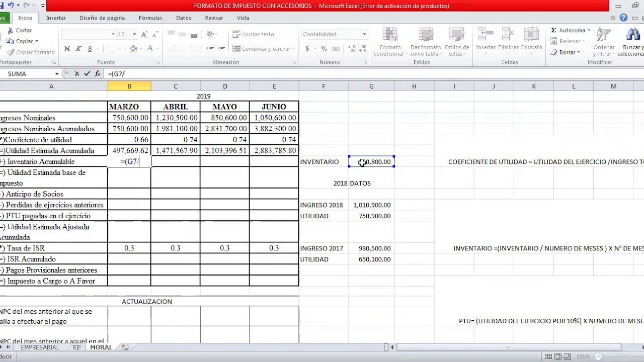Click the Undo arrow in quick access toolbar
Screen dimensions: 644x362
[10, 6]
